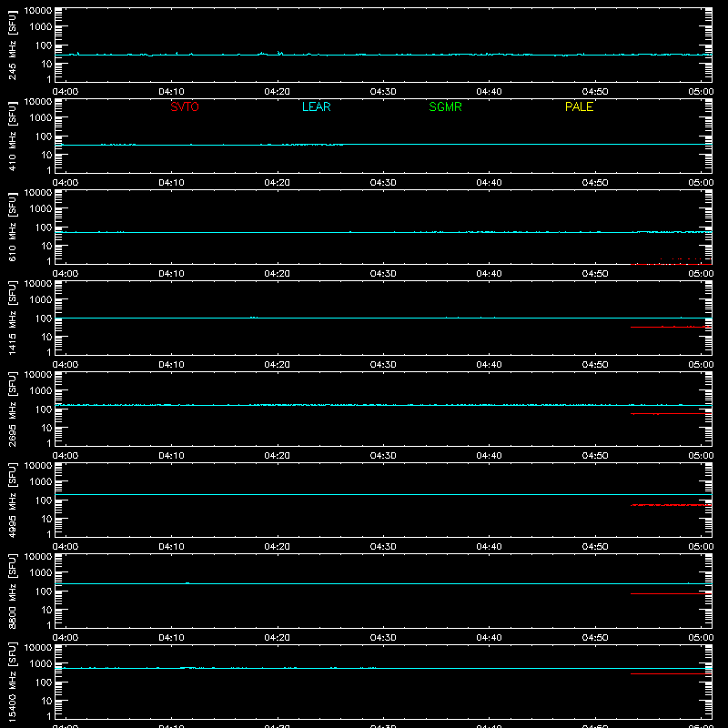Click 04:10 under the 2695 MHz panel
The image size is (728, 728).
point(171,456)
